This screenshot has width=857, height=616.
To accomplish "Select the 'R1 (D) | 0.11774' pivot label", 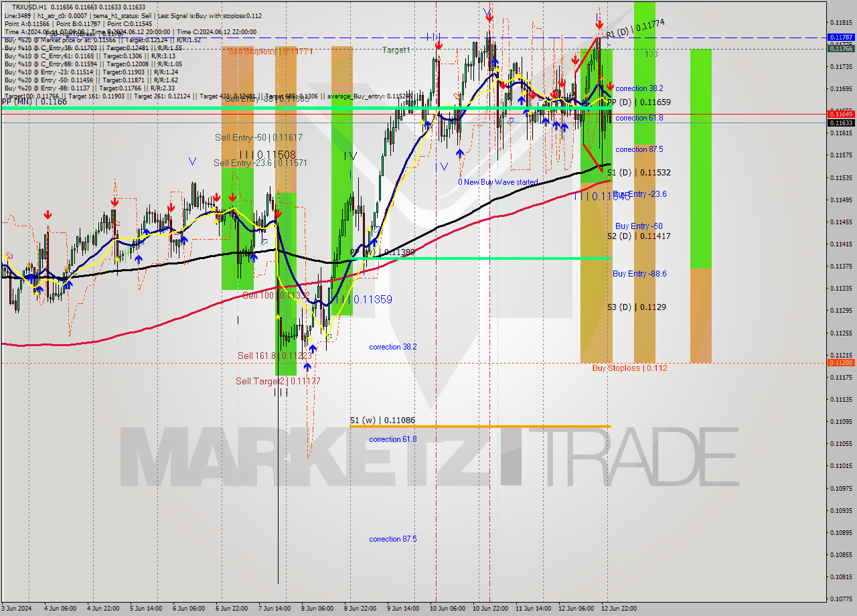I will [635, 28].
